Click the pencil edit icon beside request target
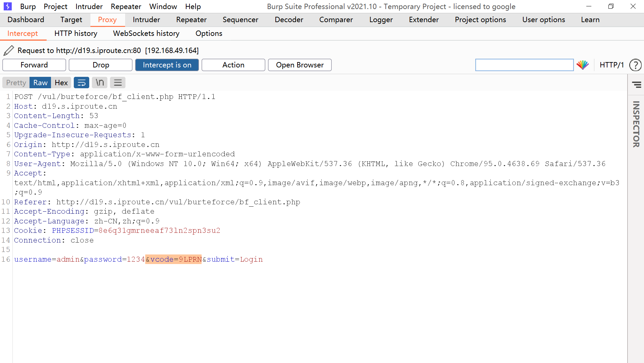Viewport: 644px width, 363px height. tap(9, 50)
